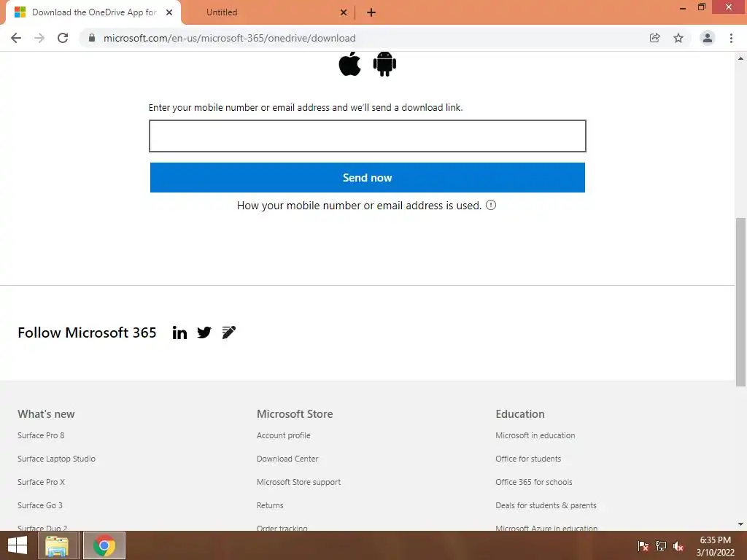The height and width of the screenshot is (560, 747).
Task: Close the Untitled tab
Action: pyautogui.click(x=344, y=12)
